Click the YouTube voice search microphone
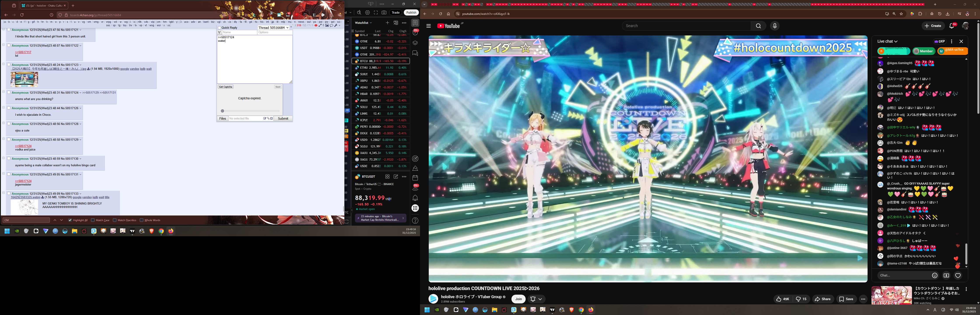980x315 pixels. click(x=775, y=26)
